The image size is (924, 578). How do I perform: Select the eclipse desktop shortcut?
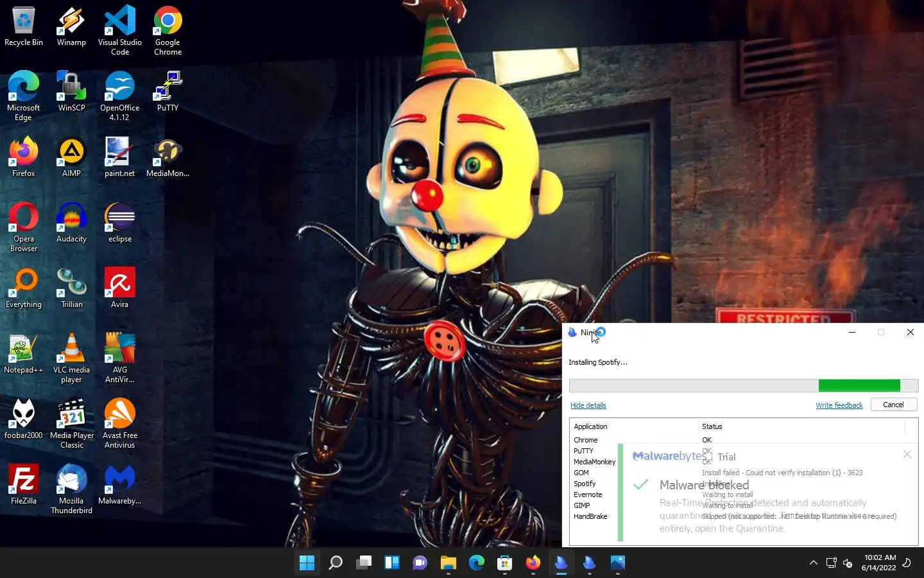[x=120, y=223]
